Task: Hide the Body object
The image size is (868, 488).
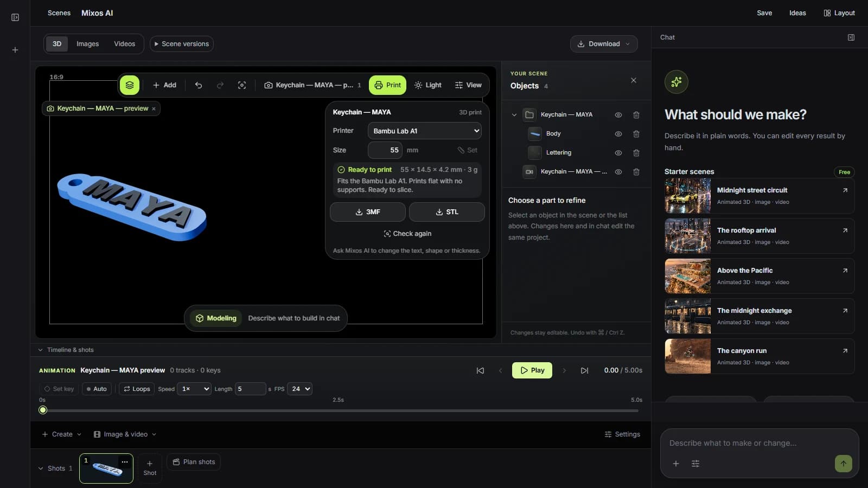Action: pos(618,134)
